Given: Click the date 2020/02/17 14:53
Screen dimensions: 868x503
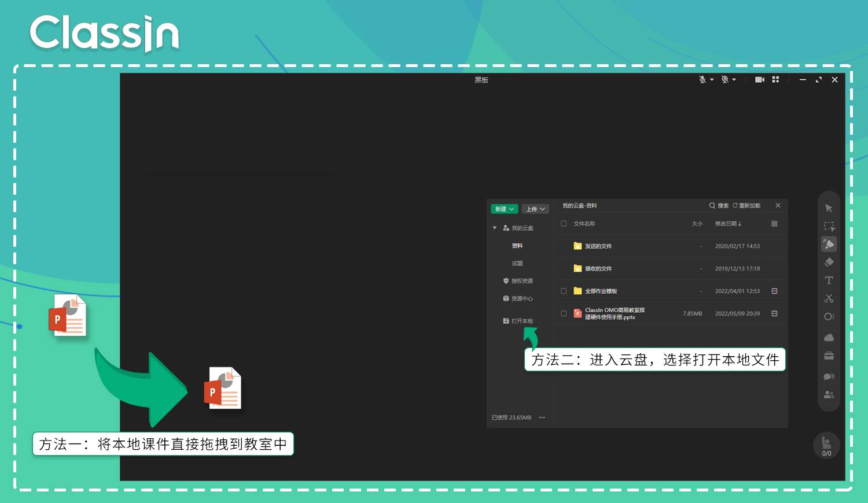Looking at the screenshot, I should tap(737, 246).
